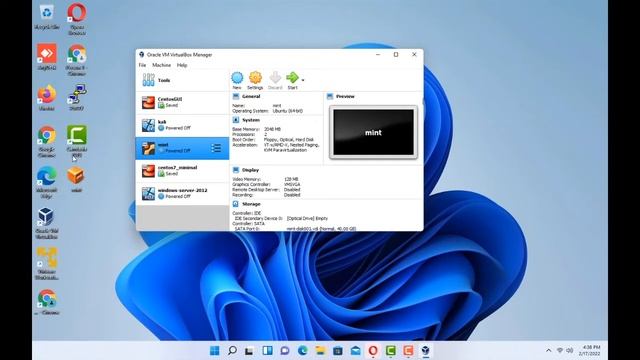Image resolution: width=640 pixels, height=360 pixels.
Task: Open the Mail app from the taskbar
Action: coord(356,350)
